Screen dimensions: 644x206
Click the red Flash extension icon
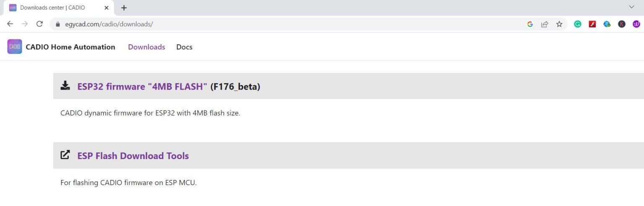(x=592, y=24)
